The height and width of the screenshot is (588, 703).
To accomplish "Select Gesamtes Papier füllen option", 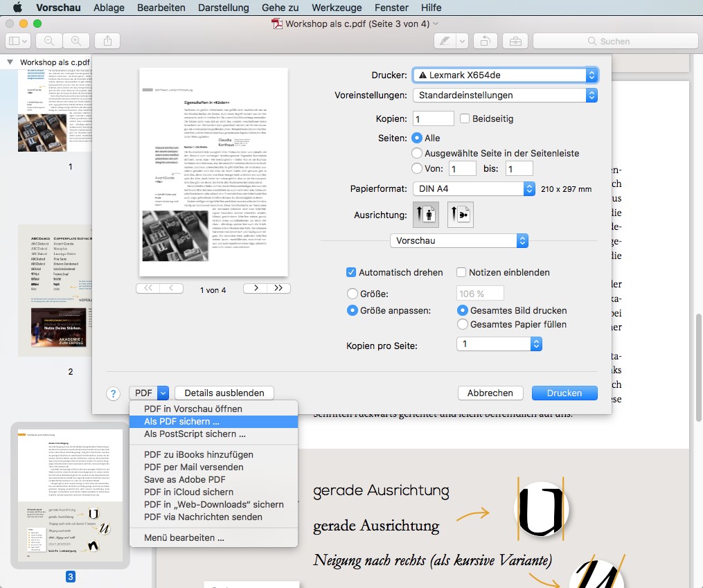I will [x=462, y=324].
